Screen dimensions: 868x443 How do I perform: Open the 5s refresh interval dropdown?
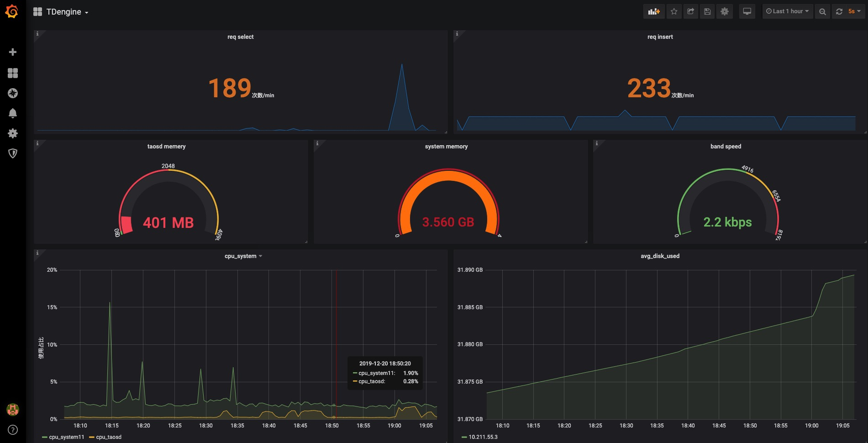854,11
